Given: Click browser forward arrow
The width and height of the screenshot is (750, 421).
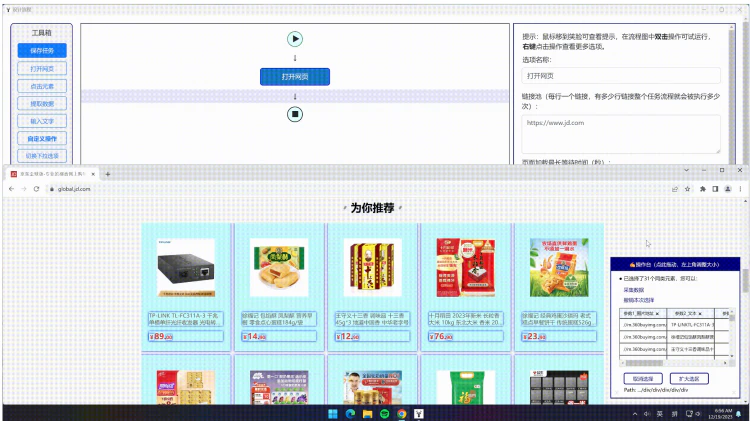Looking at the screenshot, I should pos(24,189).
